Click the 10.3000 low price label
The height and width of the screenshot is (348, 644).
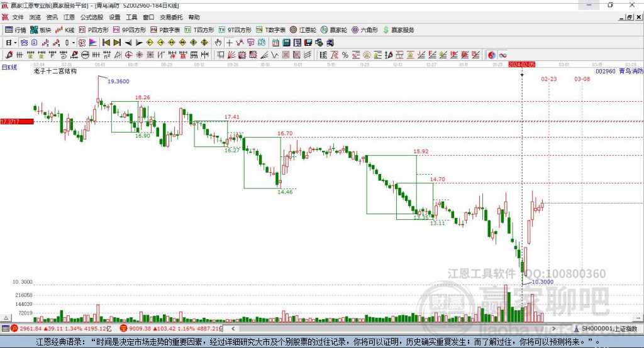click(x=543, y=282)
